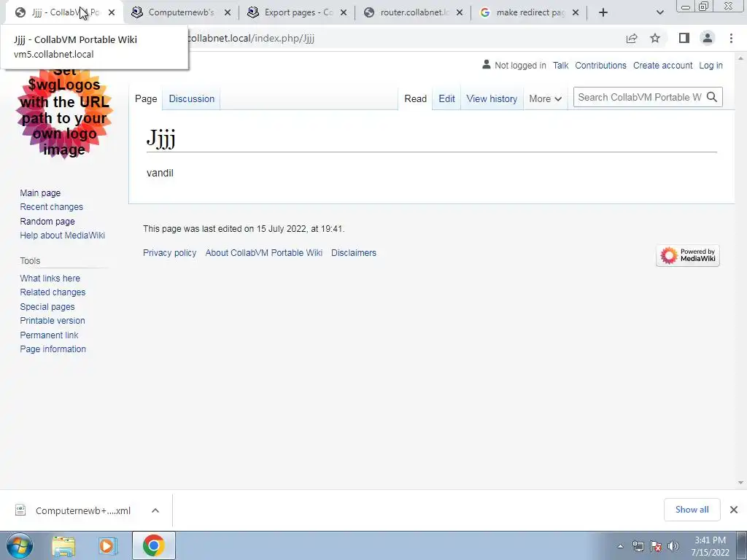The height and width of the screenshot is (560, 747).
Task: Close the Computernewb's tab
Action: [x=228, y=12]
